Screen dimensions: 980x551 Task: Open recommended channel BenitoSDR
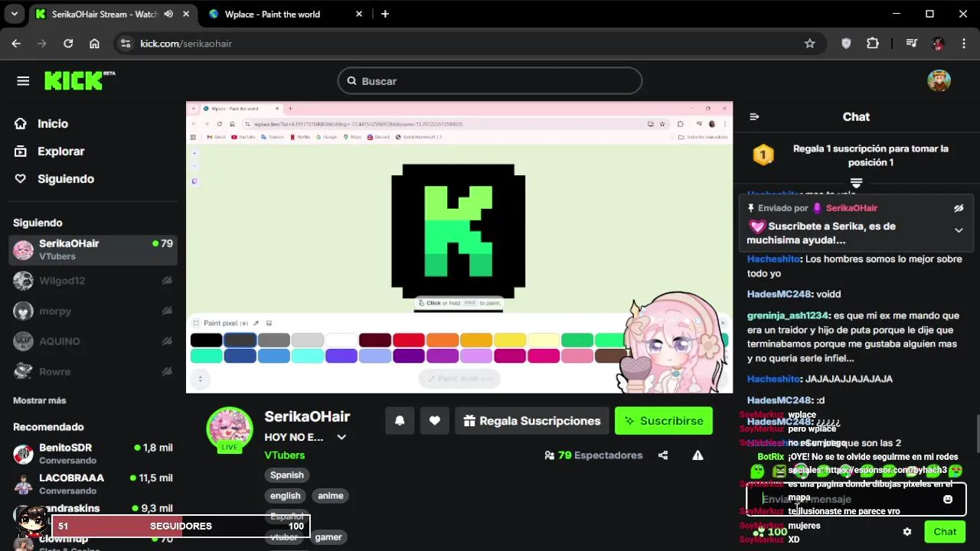[93, 454]
